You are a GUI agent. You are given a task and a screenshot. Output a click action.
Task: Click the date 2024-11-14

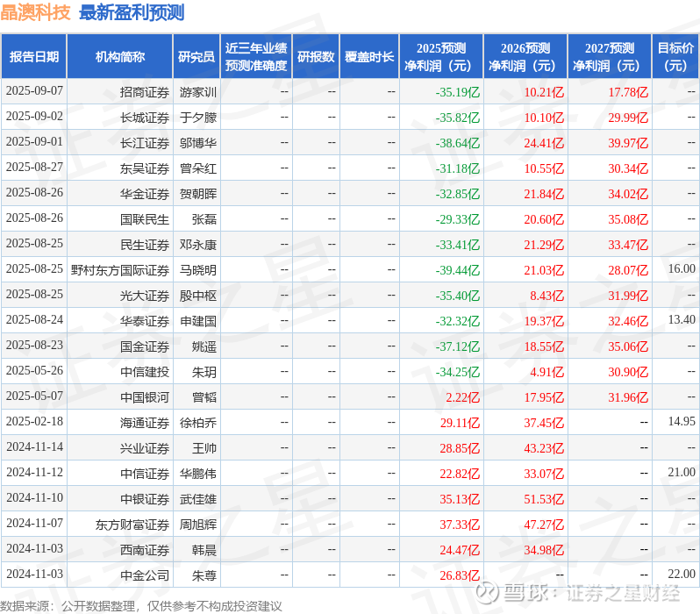point(34,447)
